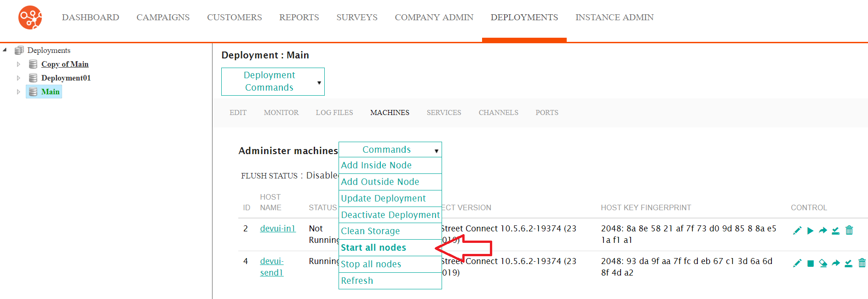Choose Update Deployment command
The image size is (868, 299).
390,198
